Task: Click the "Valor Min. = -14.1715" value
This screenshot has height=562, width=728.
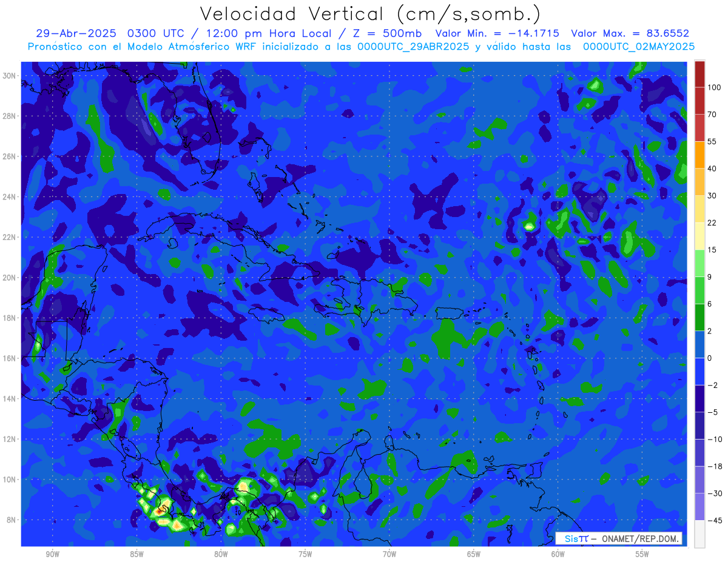Action: (498, 34)
